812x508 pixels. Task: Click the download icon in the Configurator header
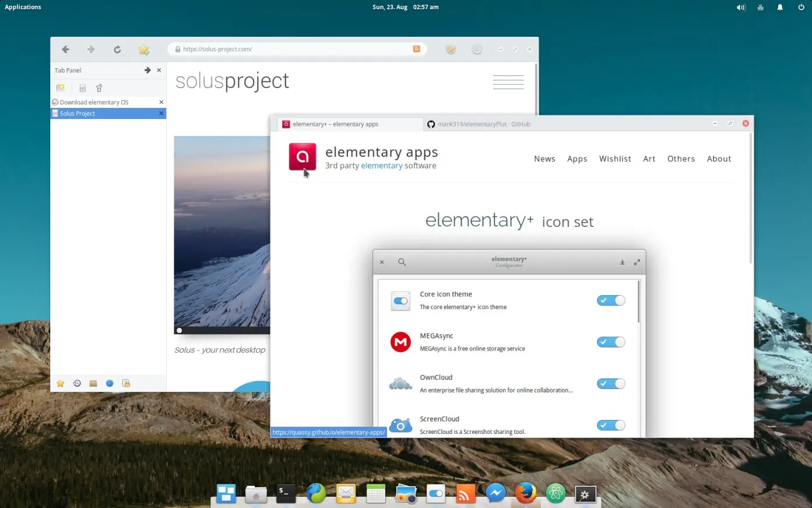622,262
